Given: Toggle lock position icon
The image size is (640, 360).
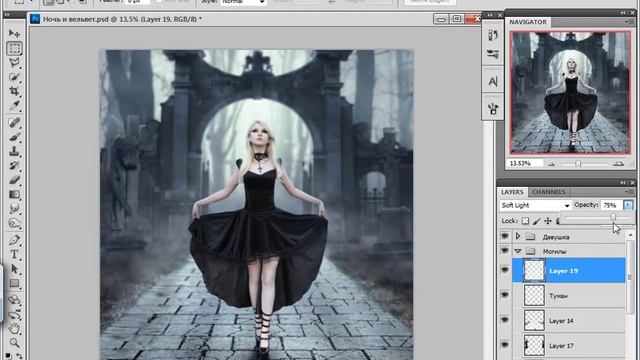Looking at the screenshot, I should click(x=548, y=221).
